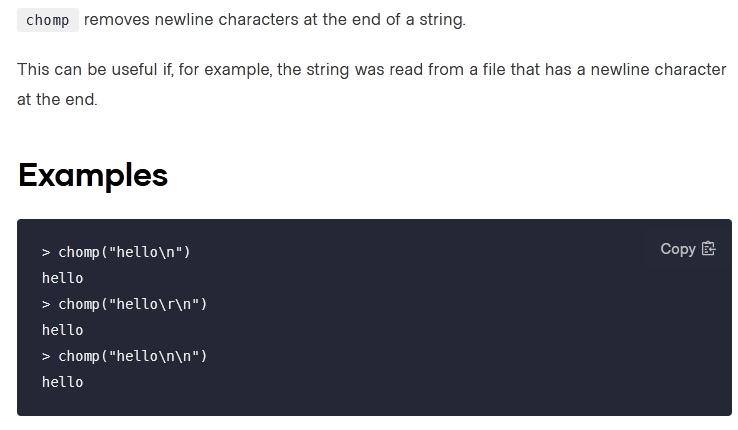Click the clipboard icon beside Copy
738x430 pixels.
coord(709,249)
